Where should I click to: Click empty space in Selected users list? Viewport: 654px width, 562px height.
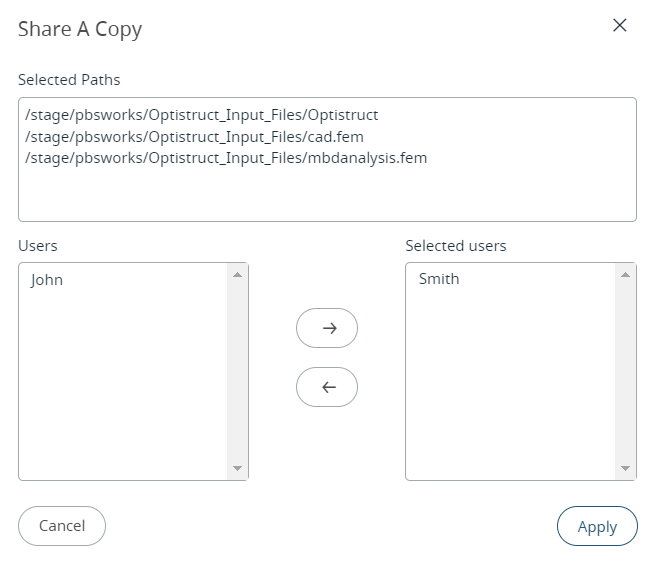click(510, 390)
